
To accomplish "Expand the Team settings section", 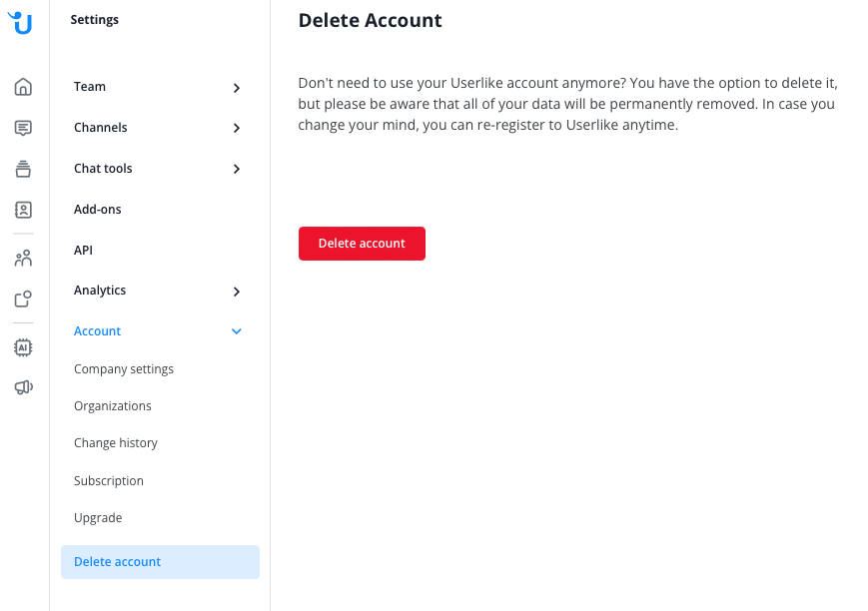I will pos(90,87).
